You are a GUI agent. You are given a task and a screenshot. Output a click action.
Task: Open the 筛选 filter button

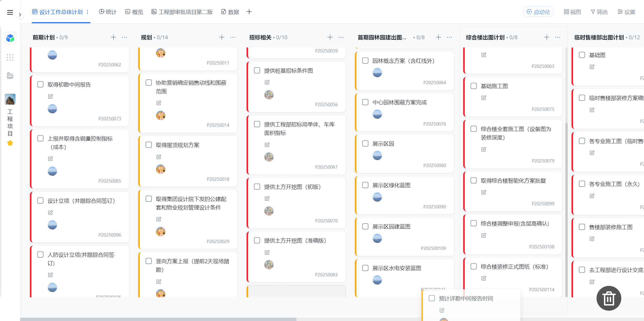click(599, 12)
